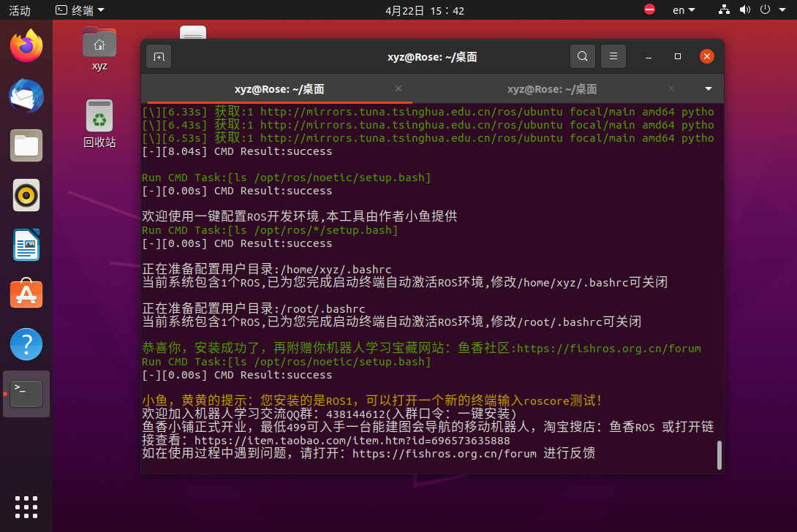Screen dimensions: 797x532
Task: Open the 回收站 trash icon on desktop
Action: pos(99,123)
